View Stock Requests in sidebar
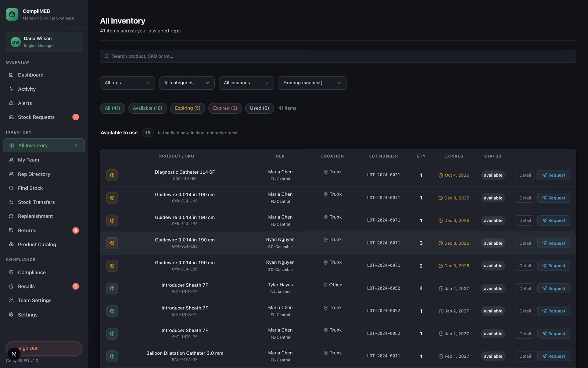The height and width of the screenshot is (368, 588). [x=44, y=117]
